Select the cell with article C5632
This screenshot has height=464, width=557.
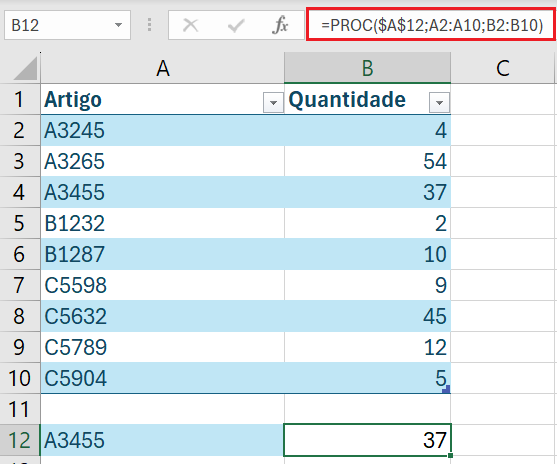162,316
